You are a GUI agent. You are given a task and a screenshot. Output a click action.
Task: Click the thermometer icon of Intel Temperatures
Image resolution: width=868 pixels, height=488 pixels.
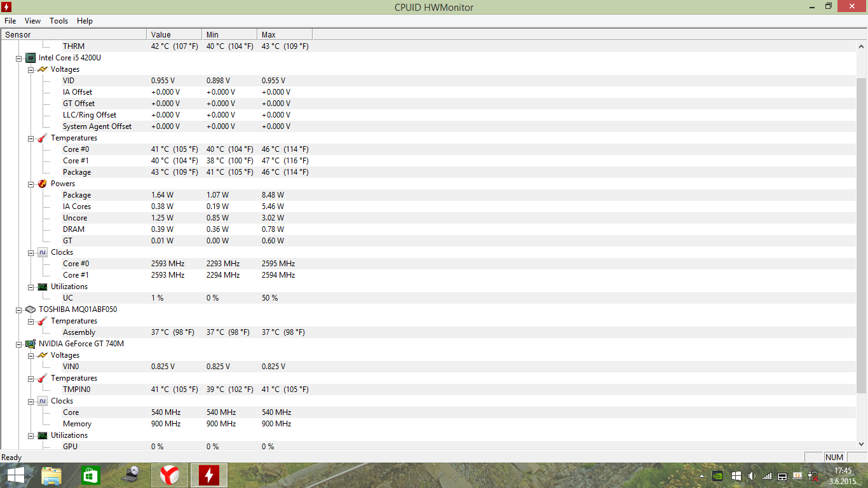coord(43,138)
